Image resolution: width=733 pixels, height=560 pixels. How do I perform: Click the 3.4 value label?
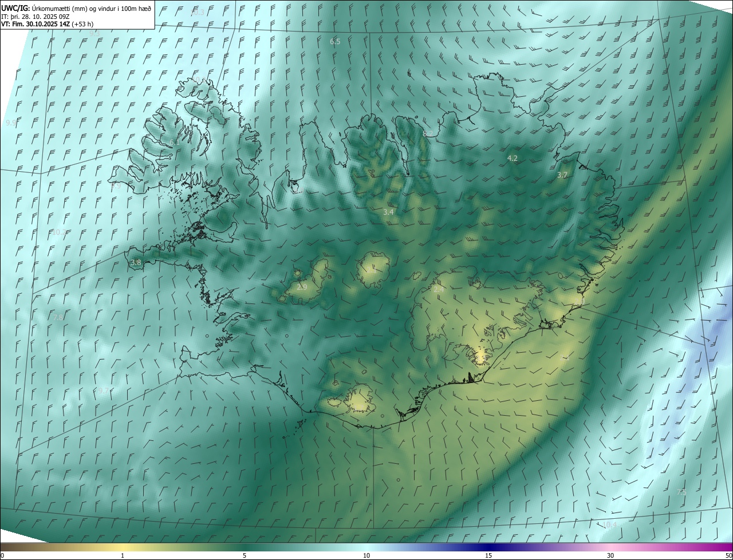pos(388,212)
